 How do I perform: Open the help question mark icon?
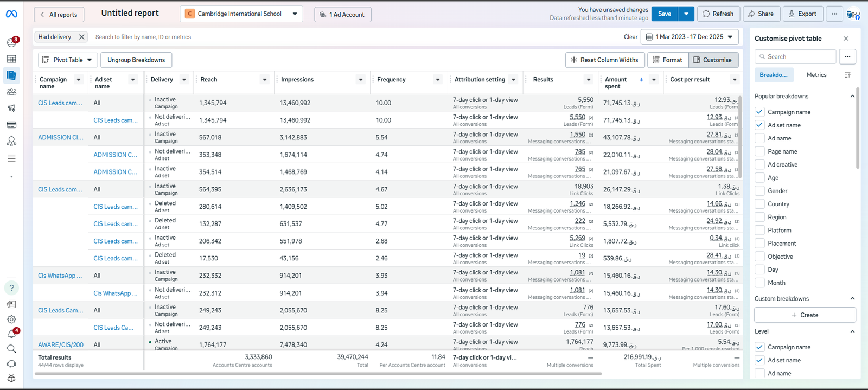tap(11, 288)
